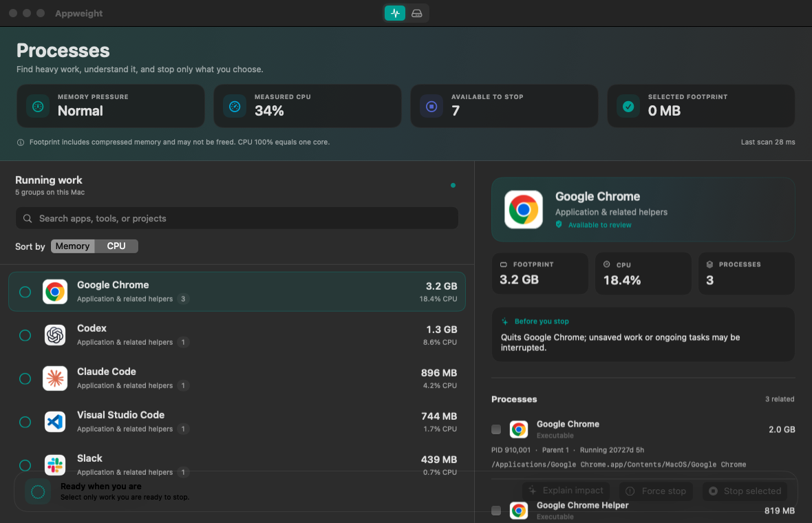Click the Google Chrome executable process icon
The image size is (812, 523).
point(519,429)
